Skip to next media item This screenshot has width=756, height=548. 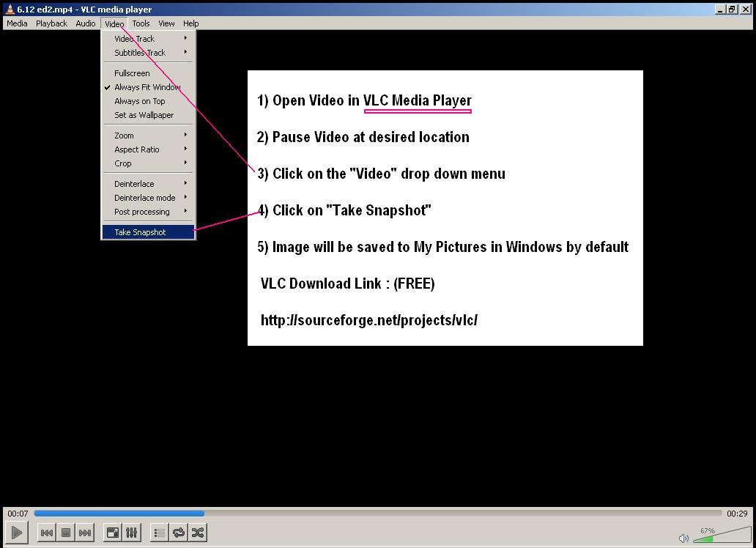pyautogui.click(x=85, y=533)
